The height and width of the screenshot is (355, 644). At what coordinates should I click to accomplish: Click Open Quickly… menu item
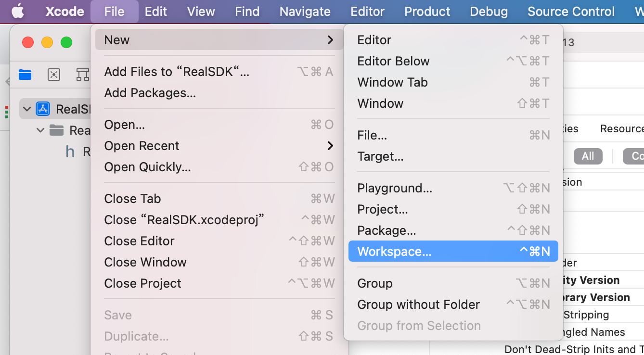tap(147, 167)
